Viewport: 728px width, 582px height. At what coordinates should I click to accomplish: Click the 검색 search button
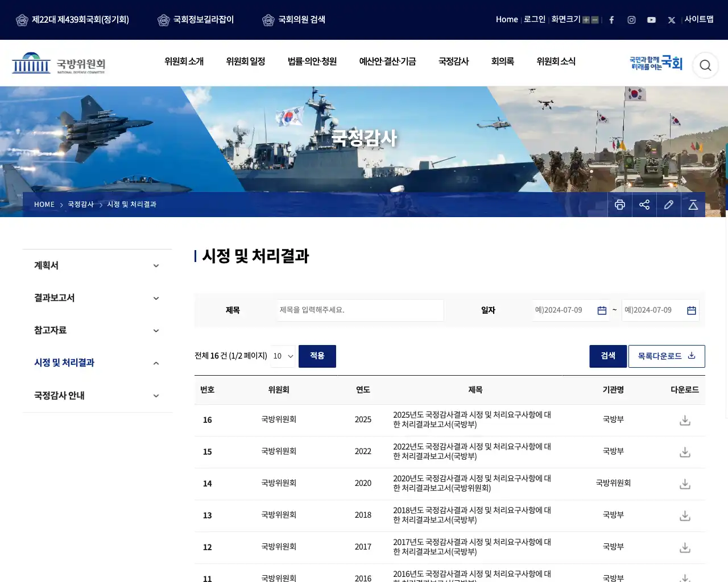pyautogui.click(x=608, y=356)
